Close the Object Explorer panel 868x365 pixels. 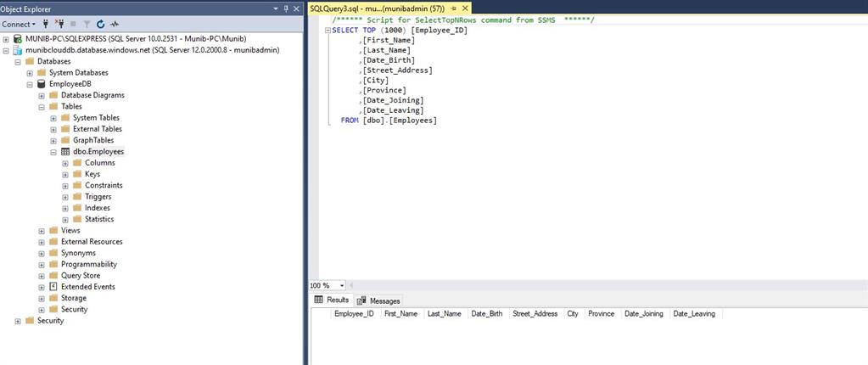click(x=296, y=8)
